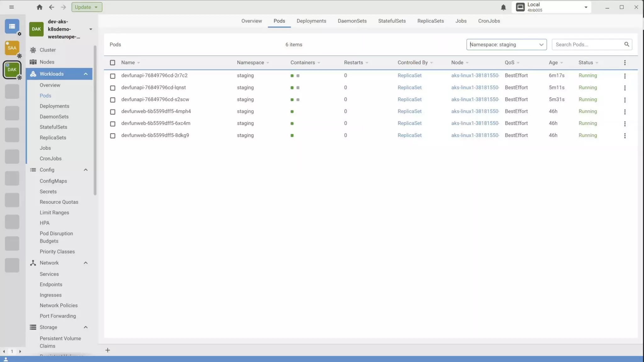This screenshot has height=362, width=644.
Task: Click the home icon in top bar
Action: pyautogui.click(x=39, y=7)
